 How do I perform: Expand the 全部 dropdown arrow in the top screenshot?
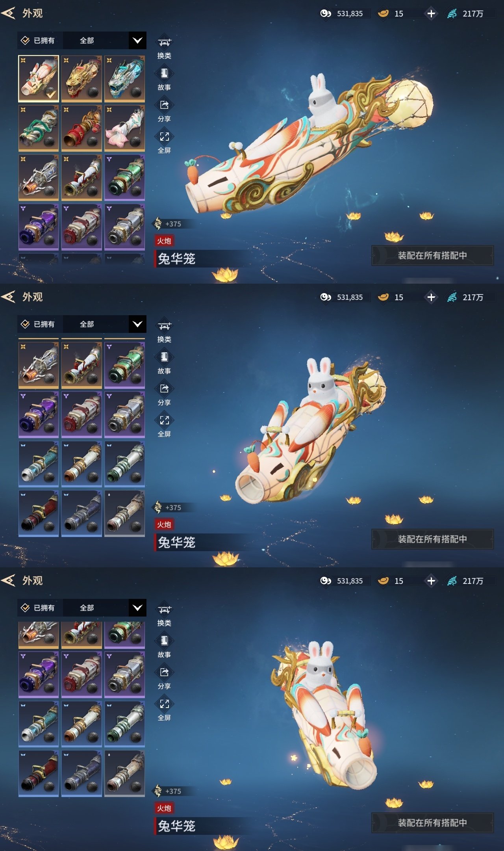137,41
